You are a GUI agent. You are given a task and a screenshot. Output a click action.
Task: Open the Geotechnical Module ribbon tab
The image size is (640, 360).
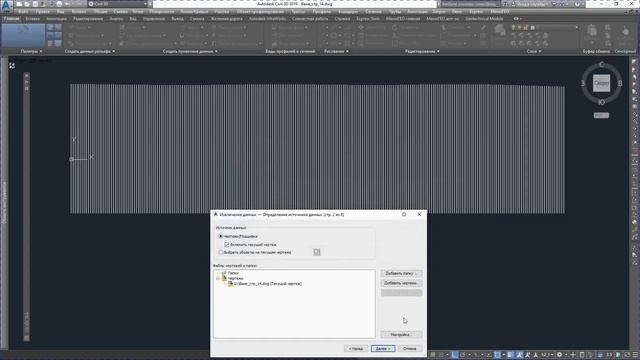coord(484,19)
